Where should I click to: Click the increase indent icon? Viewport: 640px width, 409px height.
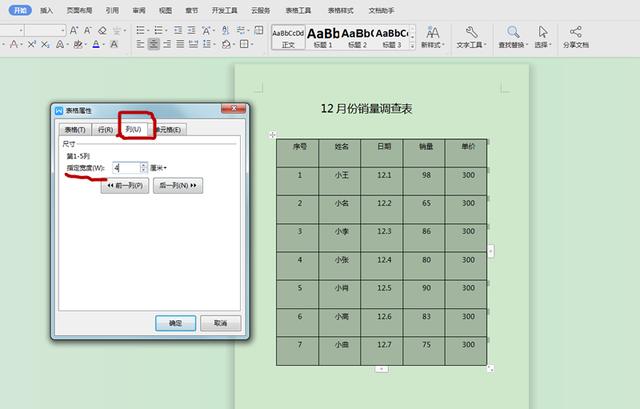coord(191,30)
